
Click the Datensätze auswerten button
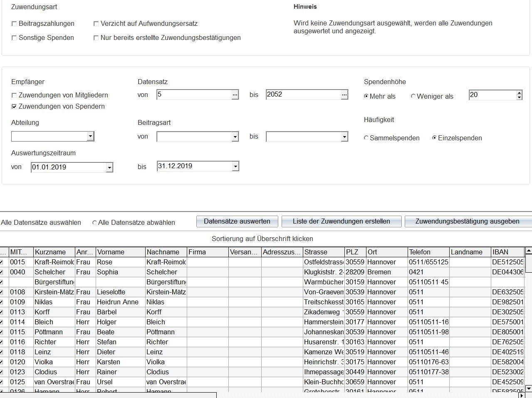tap(237, 221)
